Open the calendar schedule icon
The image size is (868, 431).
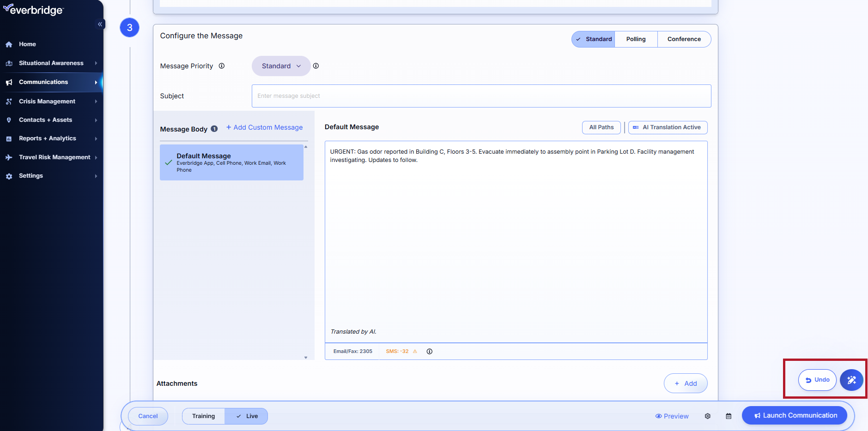tap(728, 416)
